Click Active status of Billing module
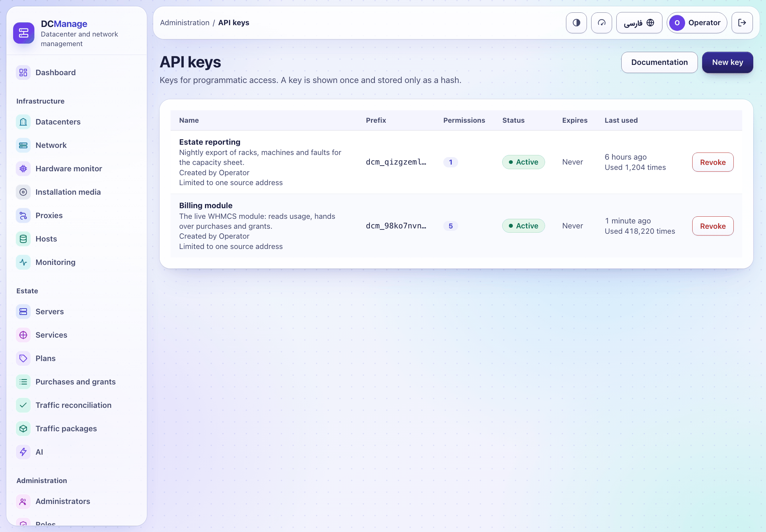The width and height of the screenshot is (766, 532). (523, 226)
